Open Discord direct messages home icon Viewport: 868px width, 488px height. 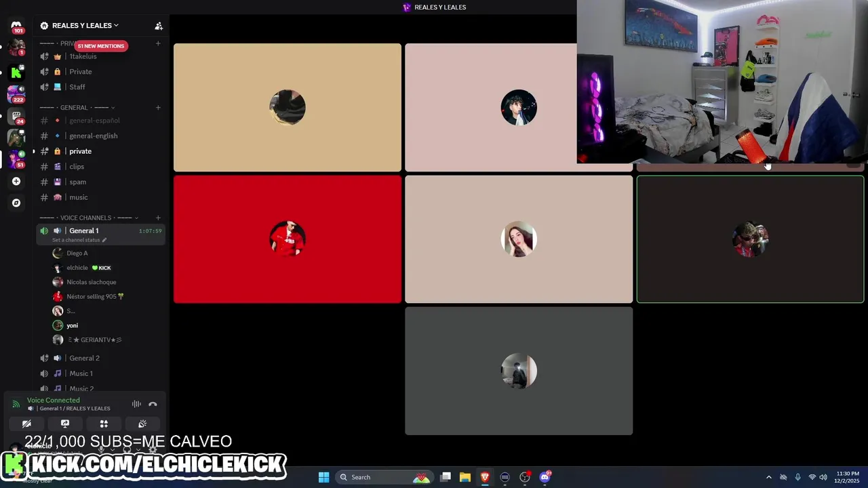click(x=16, y=25)
